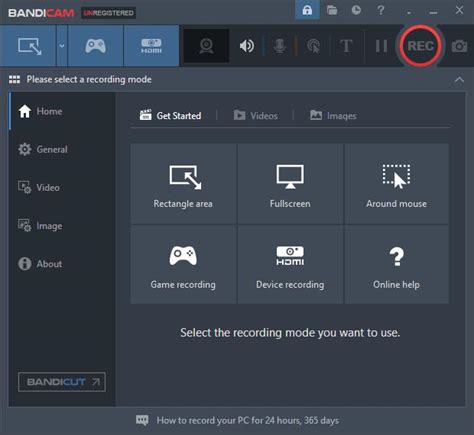This screenshot has height=435, width=474.
Task: Click the padlock icon in title bar
Action: 307,10
